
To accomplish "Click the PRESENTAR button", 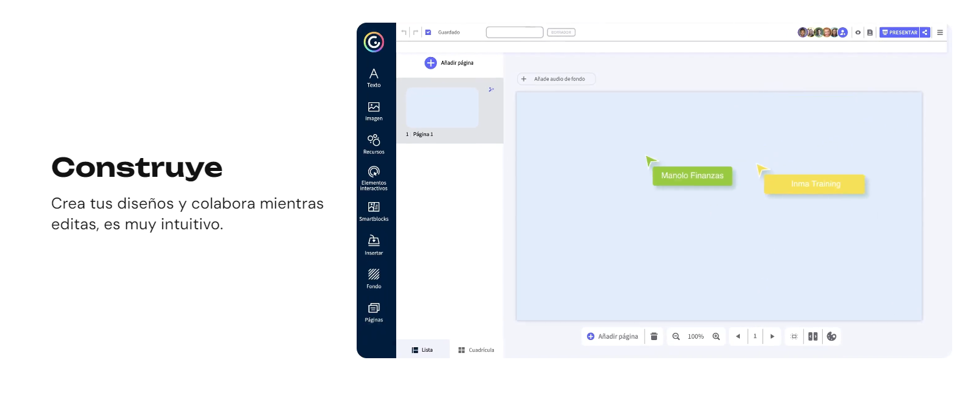I will (x=900, y=32).
